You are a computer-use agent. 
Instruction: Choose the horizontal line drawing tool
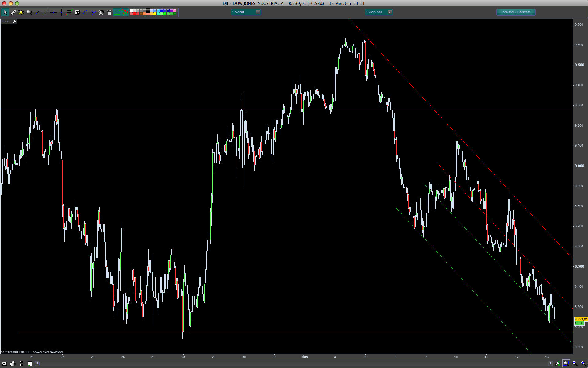53,12
